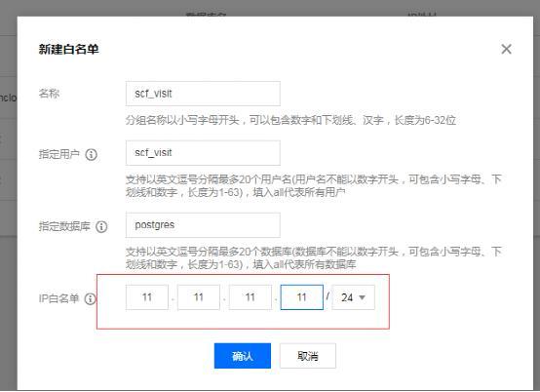Viewport: 540px width, 392px height.
Task: Focus the 指定数据库 postgres input field
Action: pyautogui.click(x=203, y=225)
